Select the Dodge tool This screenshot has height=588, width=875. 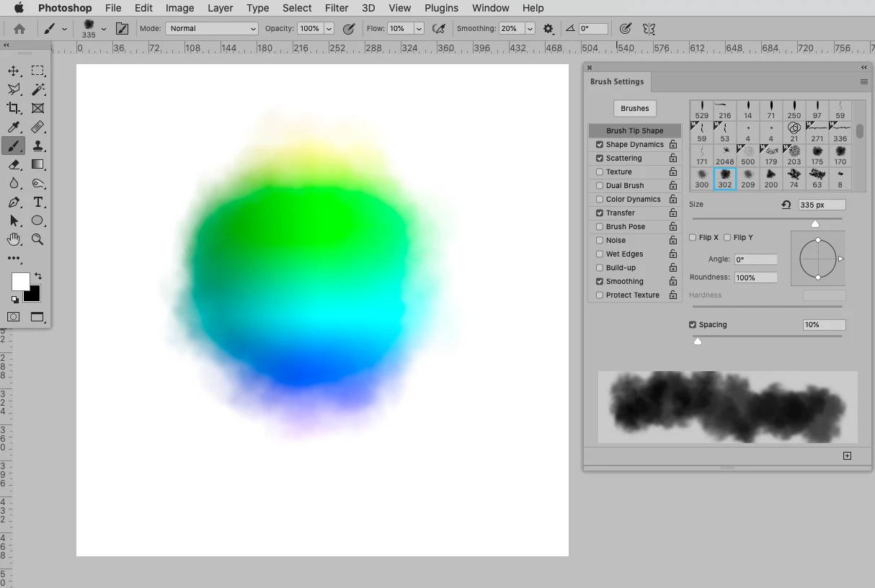click(x=37, y=183)
